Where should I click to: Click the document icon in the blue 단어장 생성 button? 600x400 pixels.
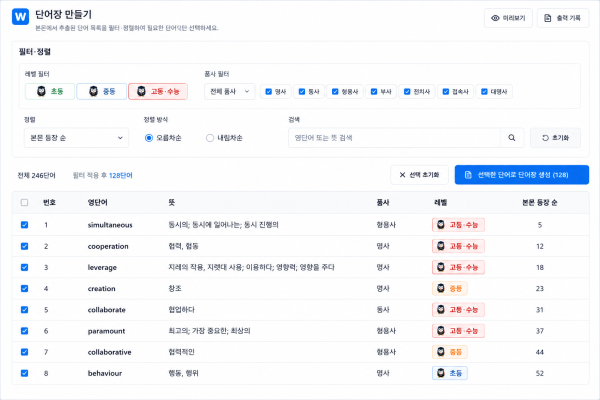468,175
